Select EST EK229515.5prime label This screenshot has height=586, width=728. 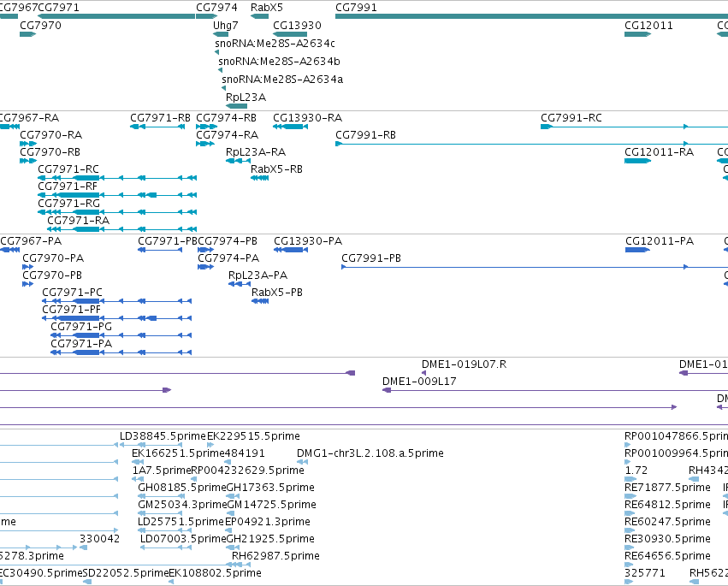253,437
